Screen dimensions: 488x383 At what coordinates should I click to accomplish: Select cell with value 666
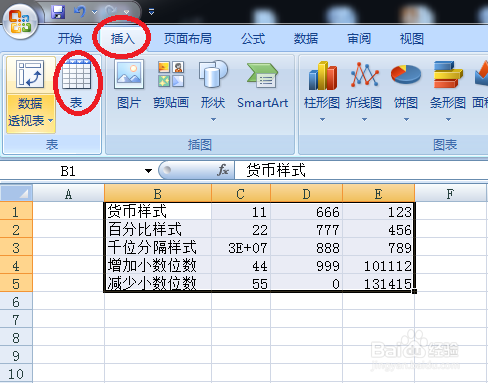click(x=307, y=211)
